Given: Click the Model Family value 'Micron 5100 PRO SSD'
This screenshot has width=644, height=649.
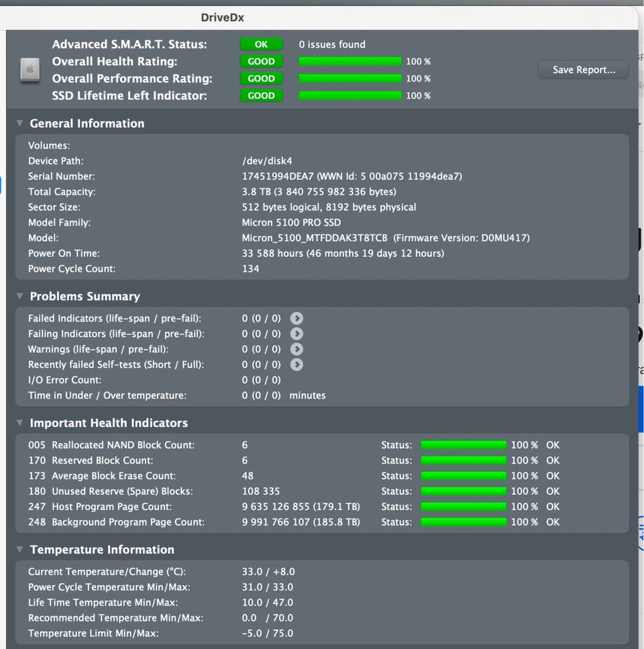Looking at the screenshot, I should [x=292, y=222].
